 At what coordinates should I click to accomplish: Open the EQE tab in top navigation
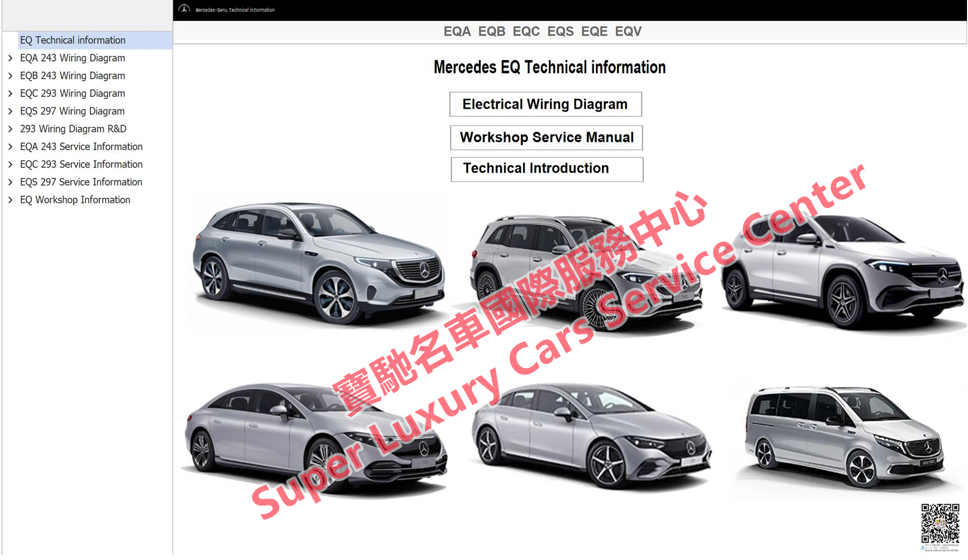(594, 31)
